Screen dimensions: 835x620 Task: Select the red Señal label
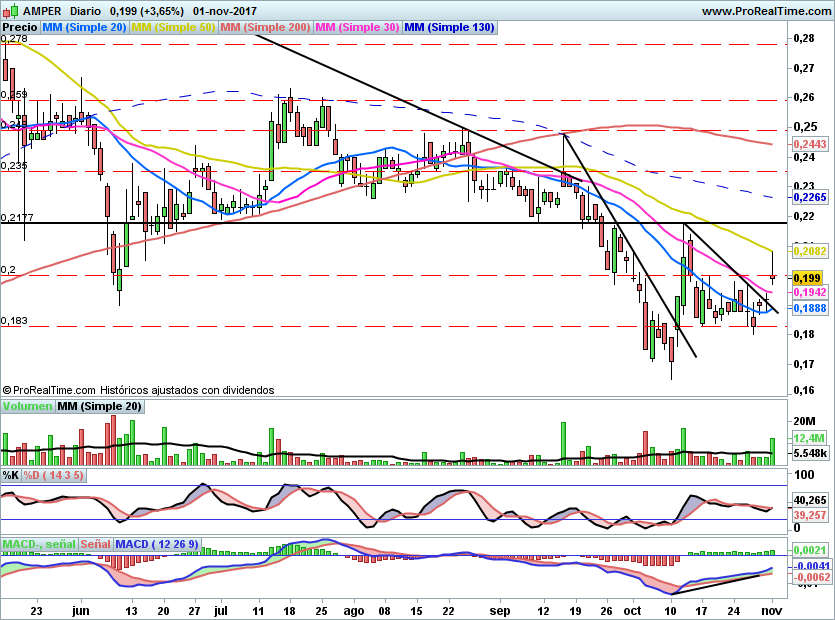(95, 544)
